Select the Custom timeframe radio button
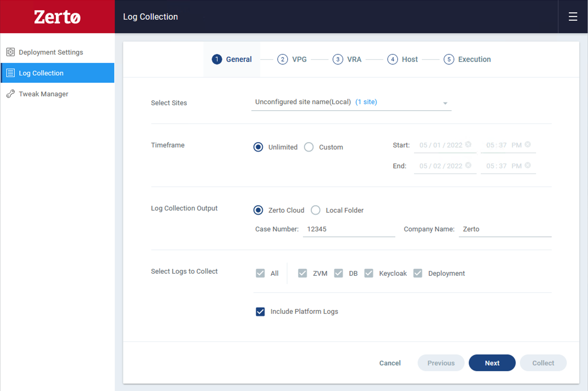 coord(309,147)
